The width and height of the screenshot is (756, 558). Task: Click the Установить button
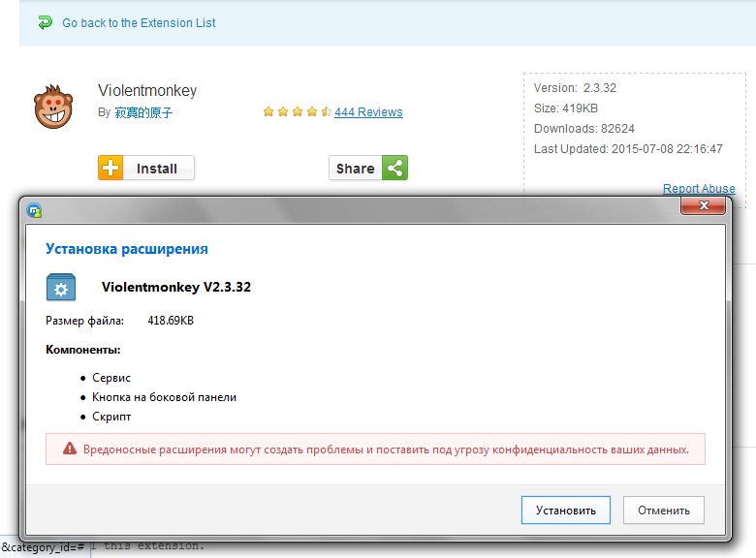click(566, 510)
